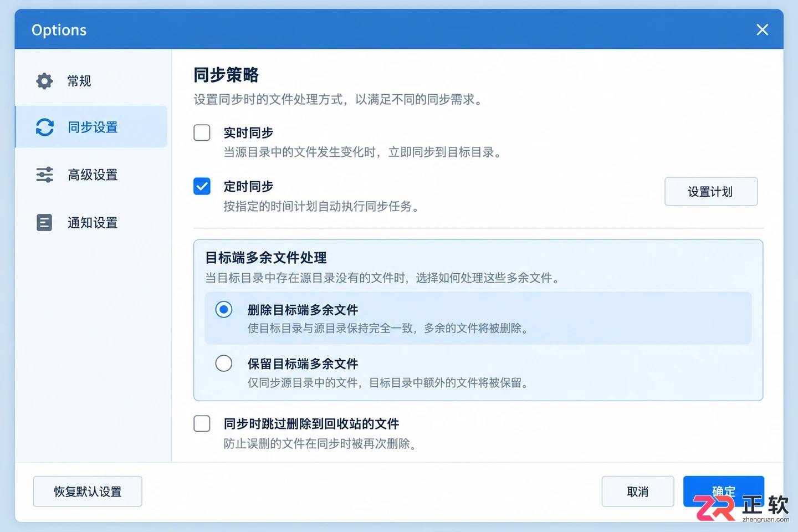Viewport: 798px width, 532px height.
Task: Tick the 同步时跳过删除到回收站的文件 checkbox
Action: click(202, 423)
